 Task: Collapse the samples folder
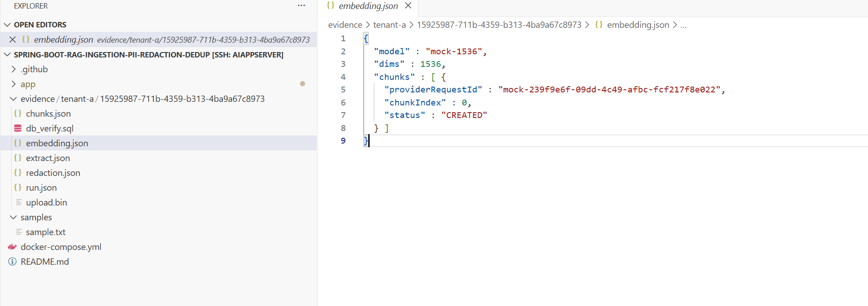pyautogui.click(x=13, y=217)
